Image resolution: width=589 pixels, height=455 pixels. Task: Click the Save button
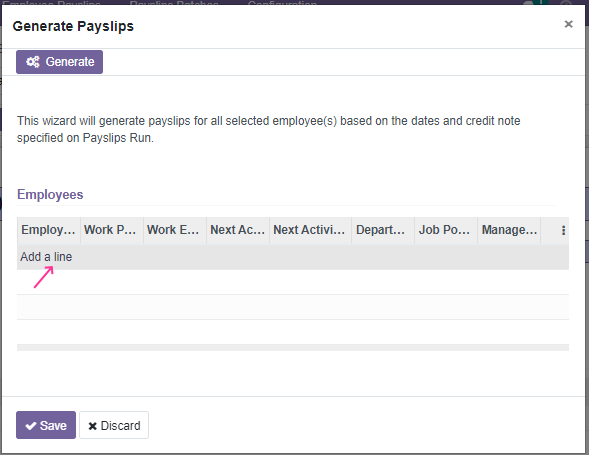coord(46,425)
